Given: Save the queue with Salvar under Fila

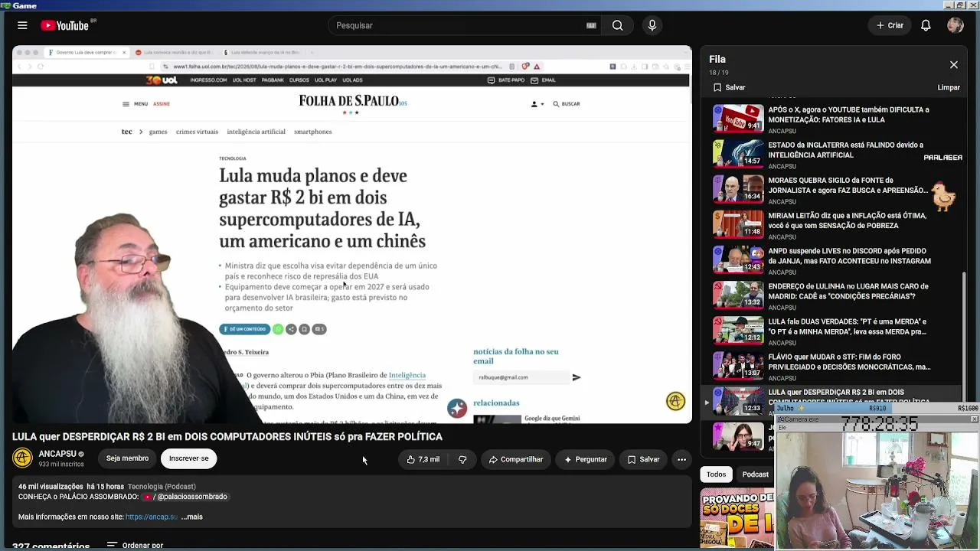Looking at the screenshot, I should (x=729, y=87).
